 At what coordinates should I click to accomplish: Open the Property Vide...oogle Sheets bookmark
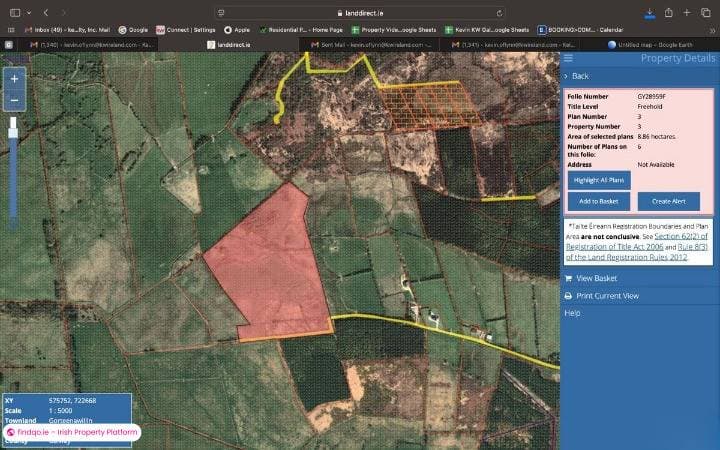394,30
